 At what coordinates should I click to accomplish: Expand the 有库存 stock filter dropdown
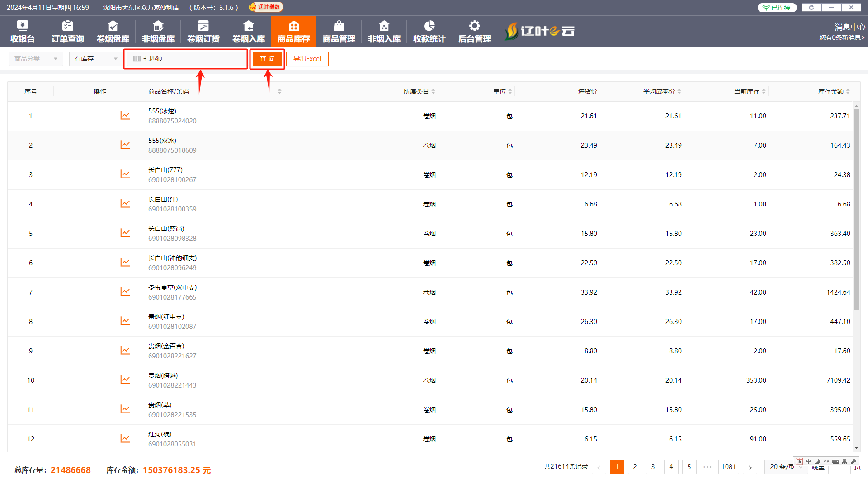(x=96, y=59)
